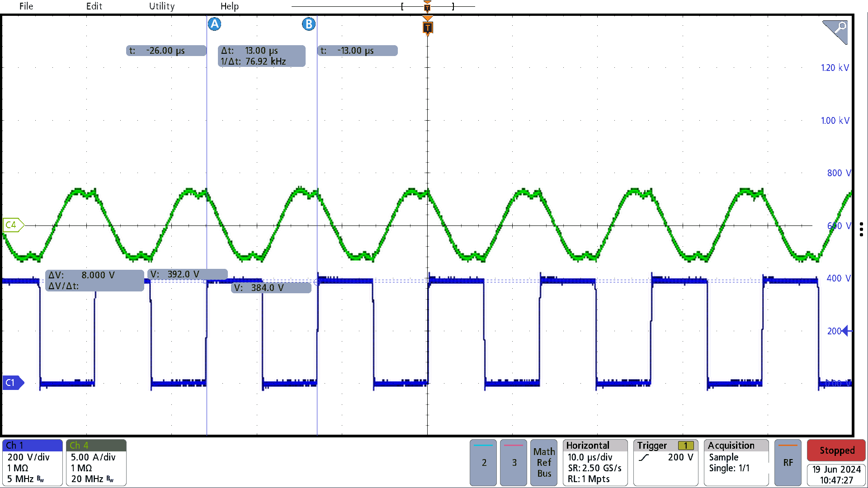Click the 1.00 kV scale label

(835, 121)
